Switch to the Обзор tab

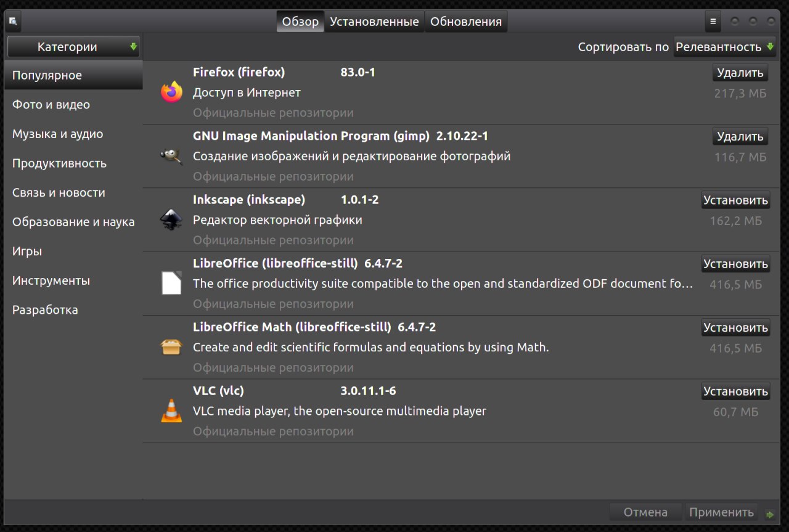pyautogui.click(x=300, y=22)
